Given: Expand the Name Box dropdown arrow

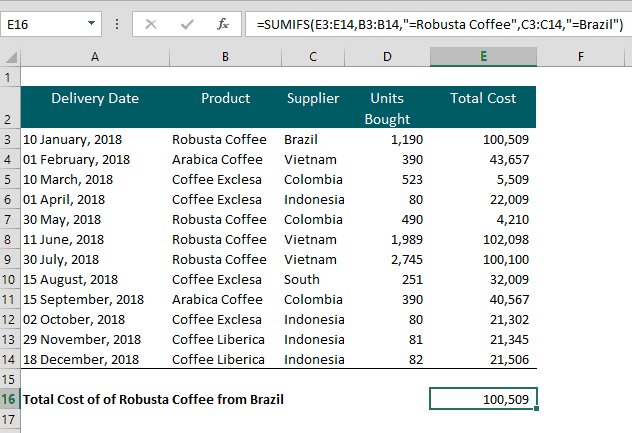Looking at the screenshot, I should click(x=92, y=24).
